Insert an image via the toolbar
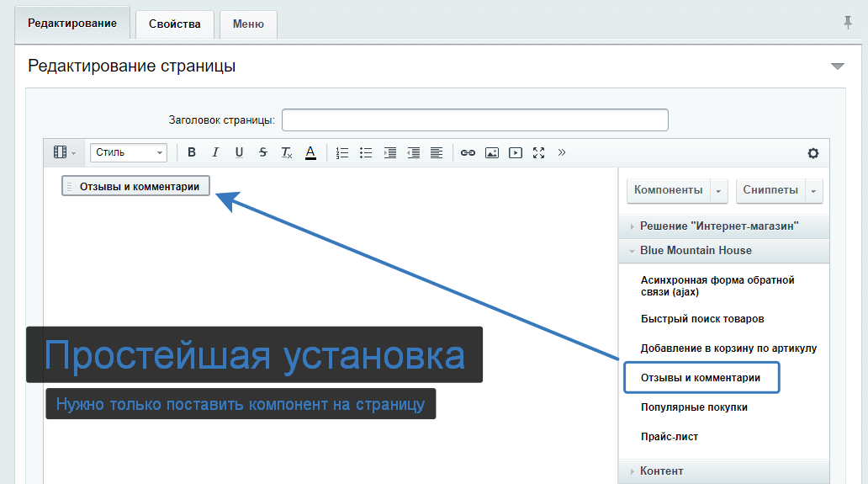Viewport: 868px width, 484px height. pos(492,152)
